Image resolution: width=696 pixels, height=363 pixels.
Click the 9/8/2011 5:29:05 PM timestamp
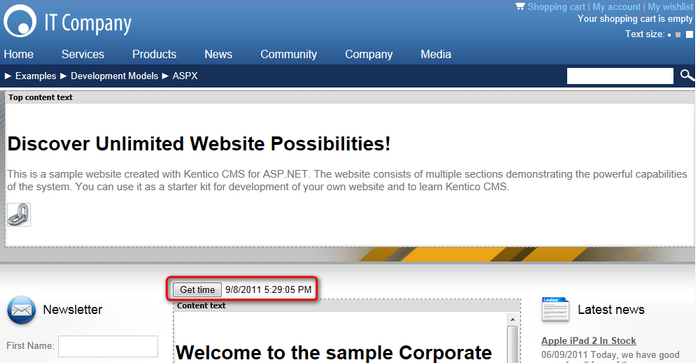pyautogui.click(x=268, y=290)
